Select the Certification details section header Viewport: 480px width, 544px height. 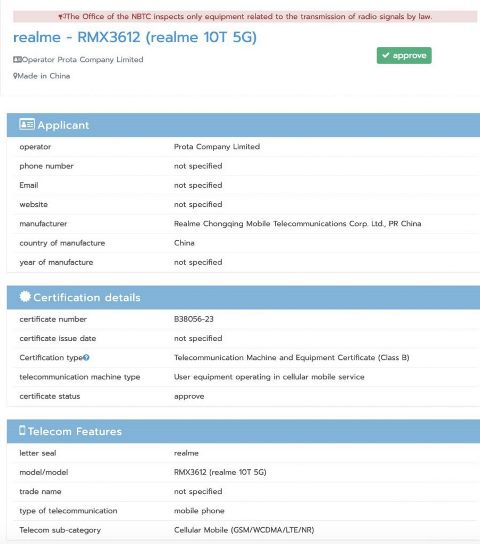tap(243, 297)
